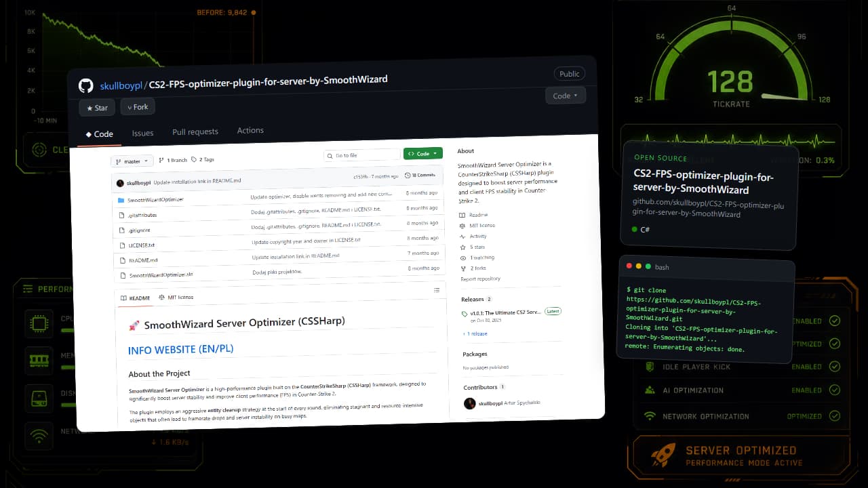Click the yellow dot in bash window

(x=639, y=266)
